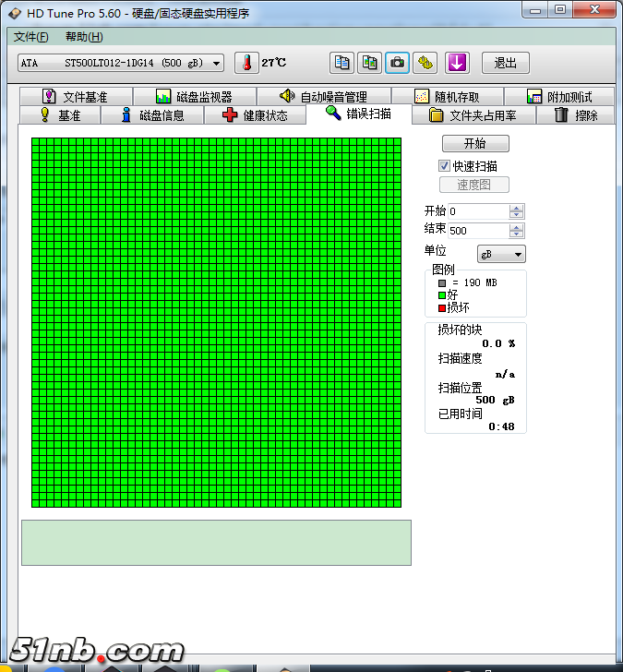Viewport: 623px width, 672px height.
Task: Save screenshot with camera icon
Action: (397, 63)
